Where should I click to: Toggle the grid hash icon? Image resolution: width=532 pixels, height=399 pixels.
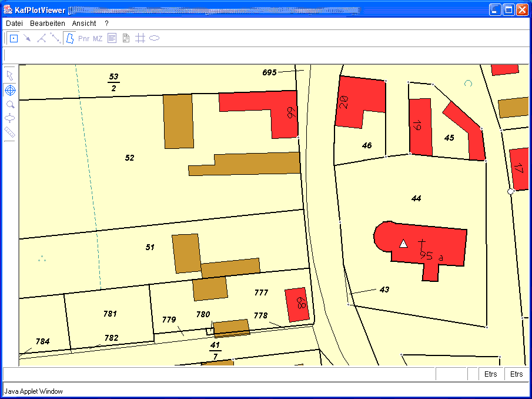(x=140, y=38)
